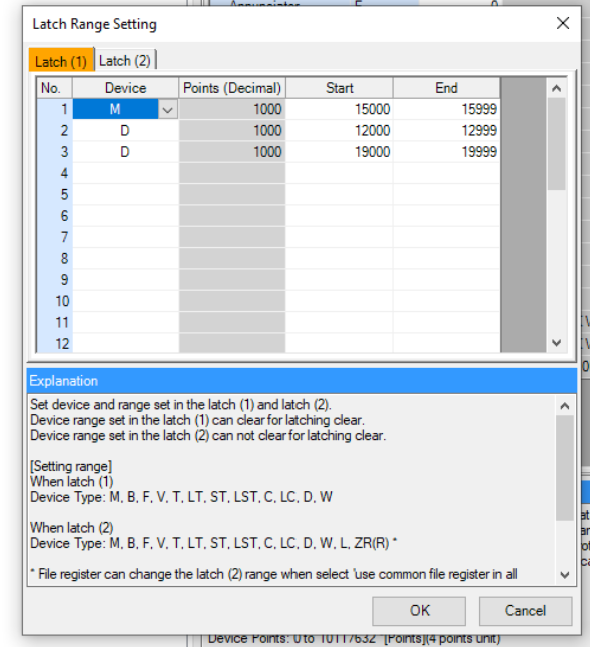Dismiss the dialog with Cancel
590x650 pixels.
click(x=525, y=611)
